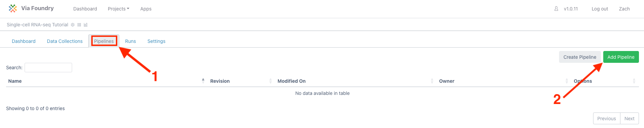Go to the project Settings tab
Screen dimensions: 644x128
[156, 41]
